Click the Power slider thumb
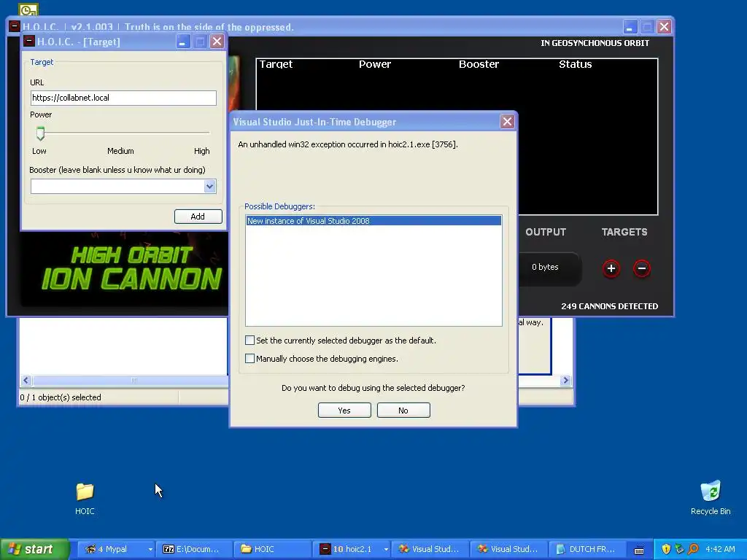Screen dimensions: 747x560 click(41, 133)
